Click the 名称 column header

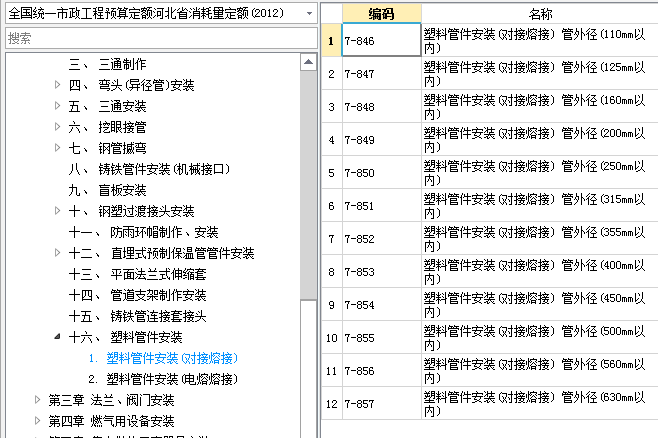click(540, 13)
